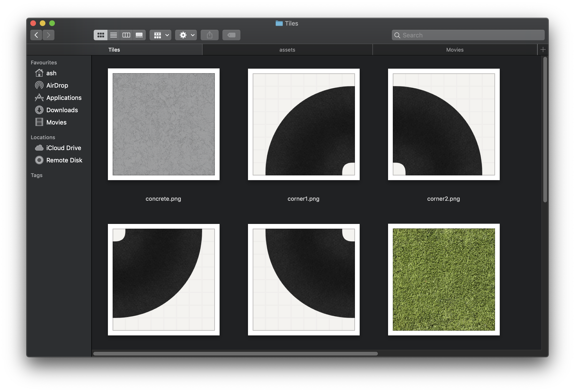Open the concrete.png thumbnail

(164, 124)
